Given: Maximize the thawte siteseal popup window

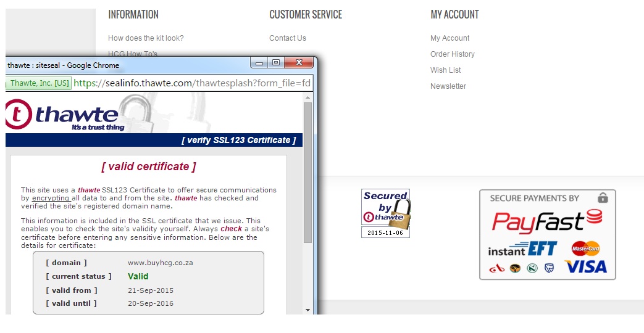Looking at the screenshot, I should click(276, 63).
